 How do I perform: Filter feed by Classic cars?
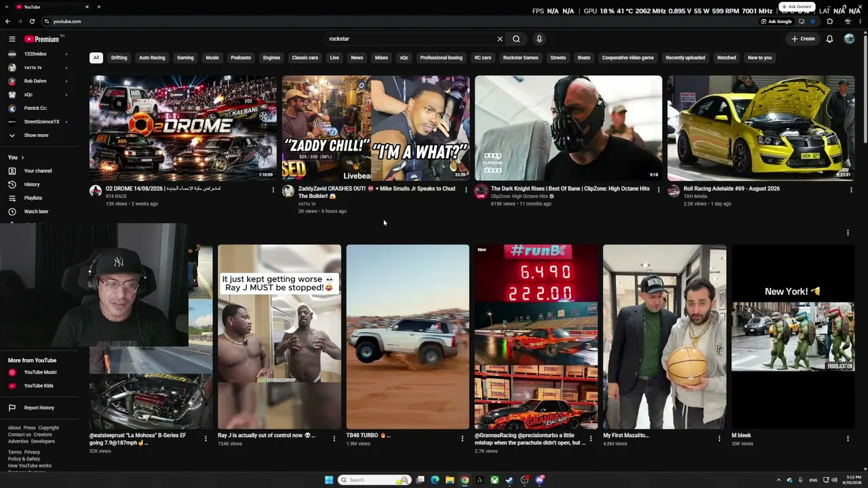coord(304,58)
